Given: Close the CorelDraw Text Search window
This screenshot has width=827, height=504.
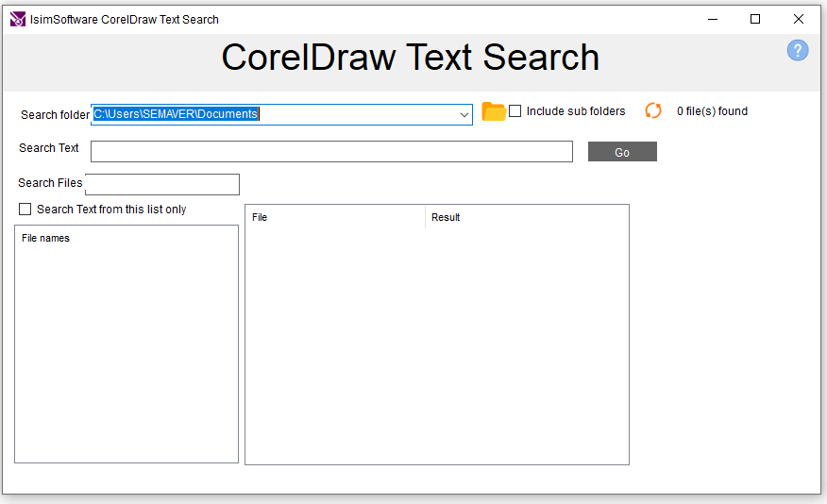Looking at the screenshot, I should (799, 20).
